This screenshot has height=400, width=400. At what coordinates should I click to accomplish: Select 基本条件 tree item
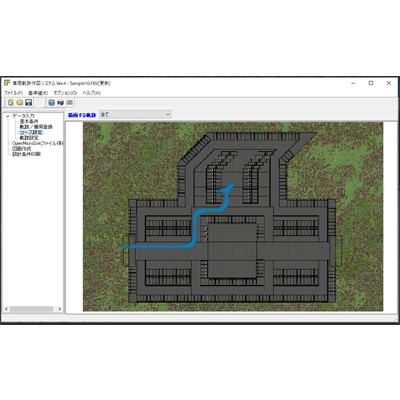click(29, 121)
